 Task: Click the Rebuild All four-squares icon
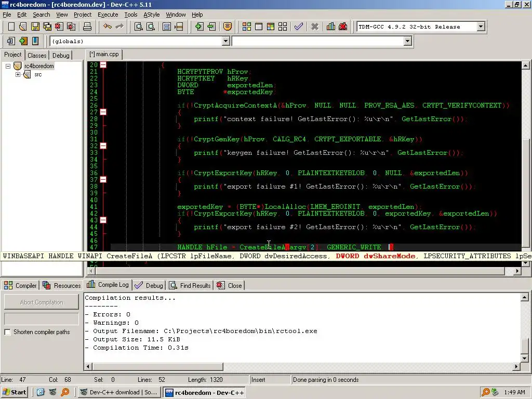pyautogui.click(x=283, y=26)
